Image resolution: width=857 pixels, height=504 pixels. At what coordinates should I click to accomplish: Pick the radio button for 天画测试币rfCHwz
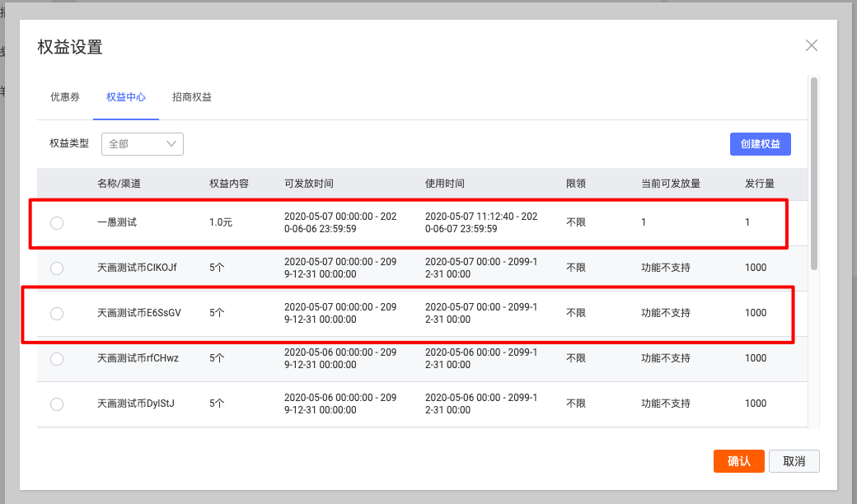tap(57, 359)
